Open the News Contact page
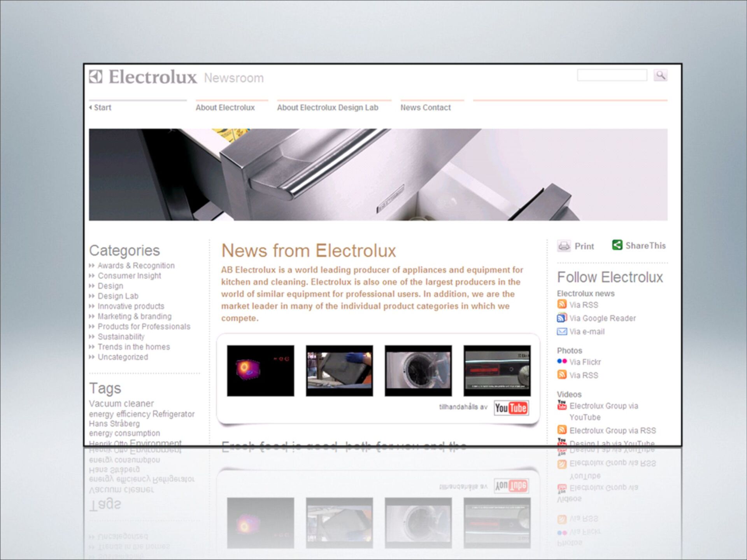This screenshot has height=560, width=747. point(426,108)
